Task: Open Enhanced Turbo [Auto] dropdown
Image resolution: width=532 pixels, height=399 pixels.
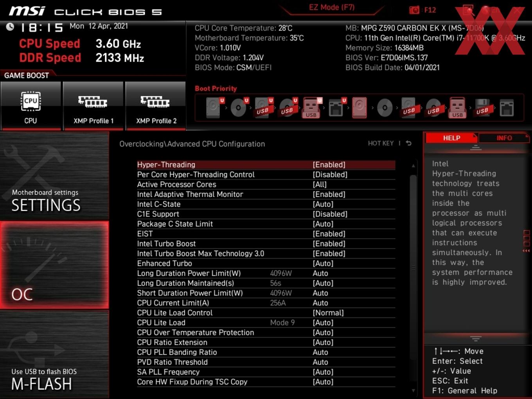Action: click(x=323, y=263)
